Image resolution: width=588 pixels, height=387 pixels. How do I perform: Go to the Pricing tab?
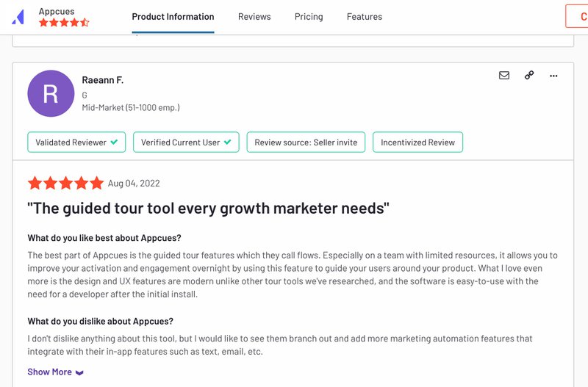(309, 17)
